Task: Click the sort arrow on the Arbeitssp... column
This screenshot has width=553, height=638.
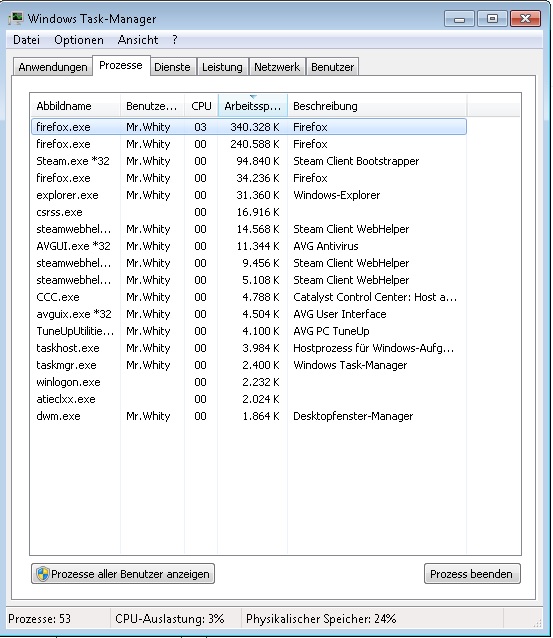Action: 253,97
